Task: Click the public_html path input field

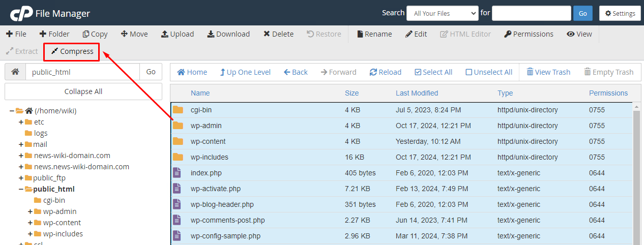Action: [x=82, y=72]
